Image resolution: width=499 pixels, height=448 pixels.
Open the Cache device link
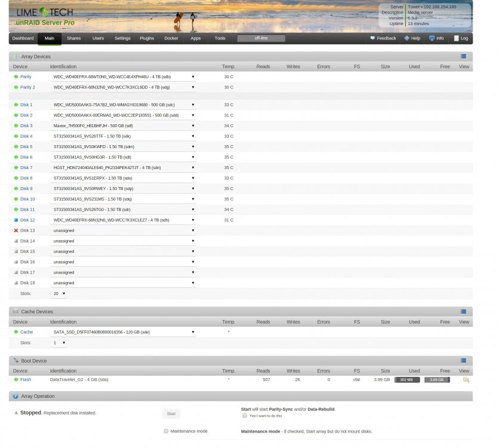pyautogui.click(x=26, y=332)
